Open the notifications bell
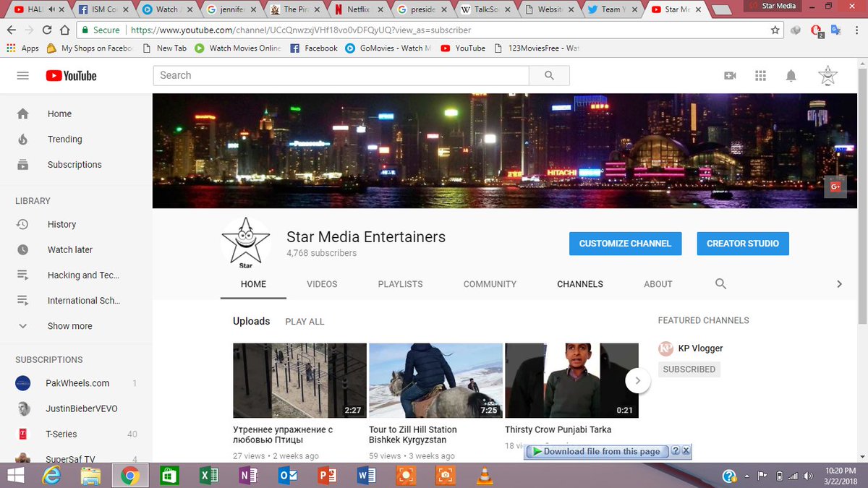This screenshot has height=488, width=868. click(x=791, y=76)
